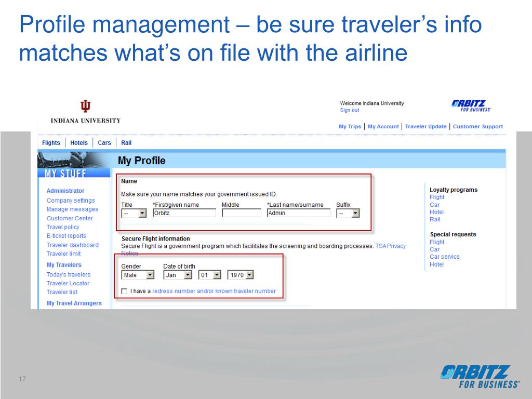Open Flight under Special requests
Screen dimensions: 532x399
pyautogui.click(x=437, y=242)
